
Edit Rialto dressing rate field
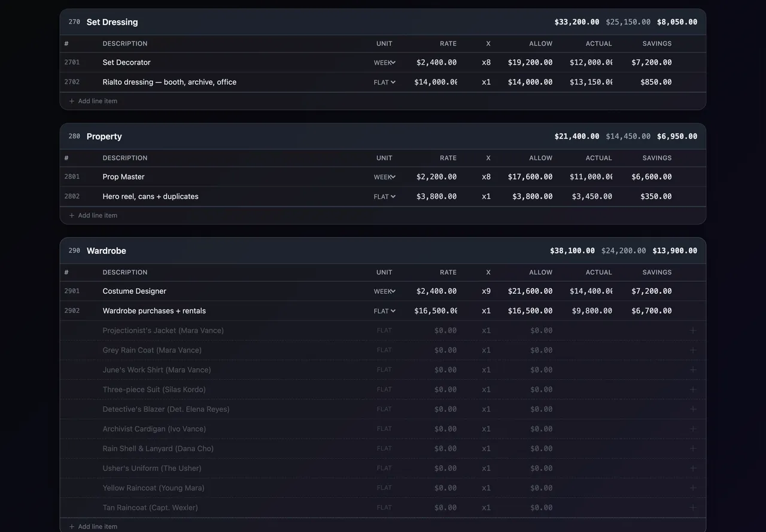(x=435, y=82)
